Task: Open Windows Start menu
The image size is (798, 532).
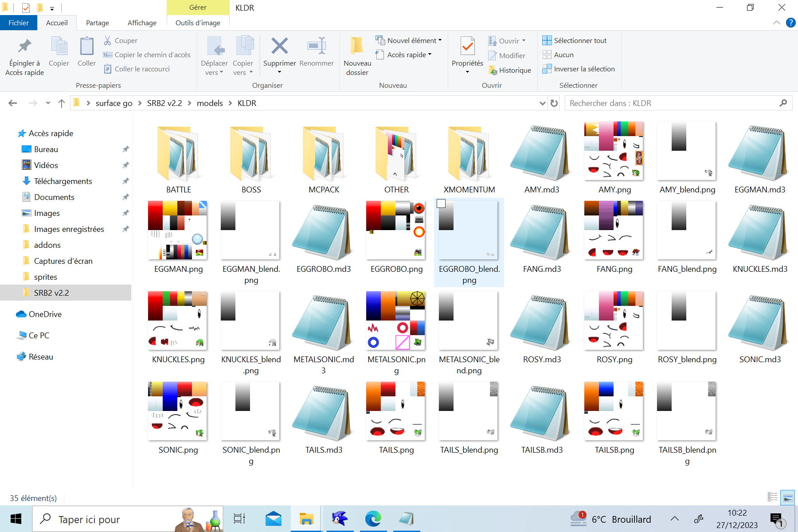Action: click(x=16, y=519)
